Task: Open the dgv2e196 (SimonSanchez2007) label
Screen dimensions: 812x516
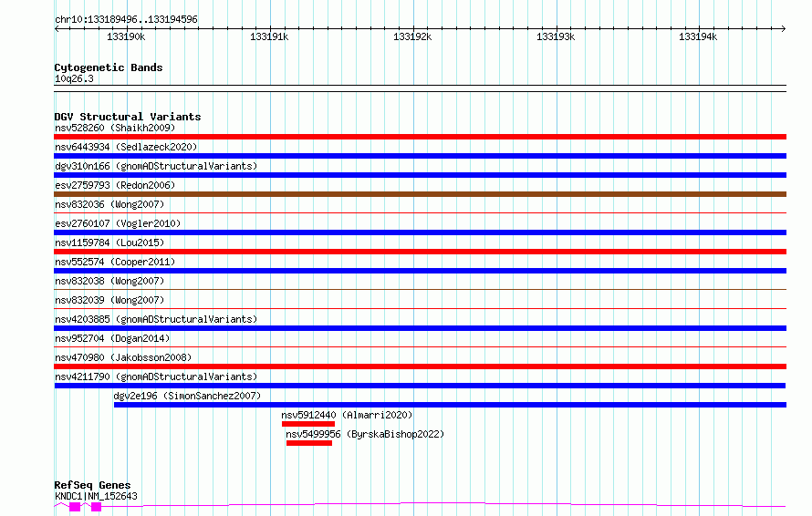Action: click(187, 396)
